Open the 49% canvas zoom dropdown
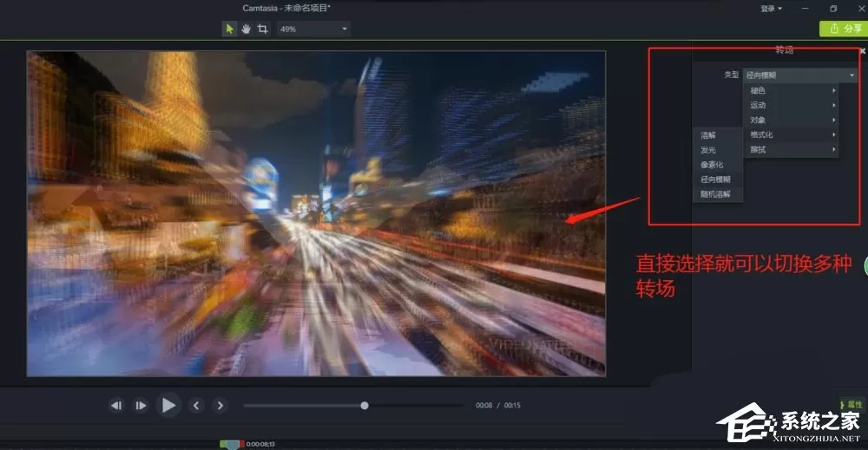The image size is (868, 450). point(313,29)
